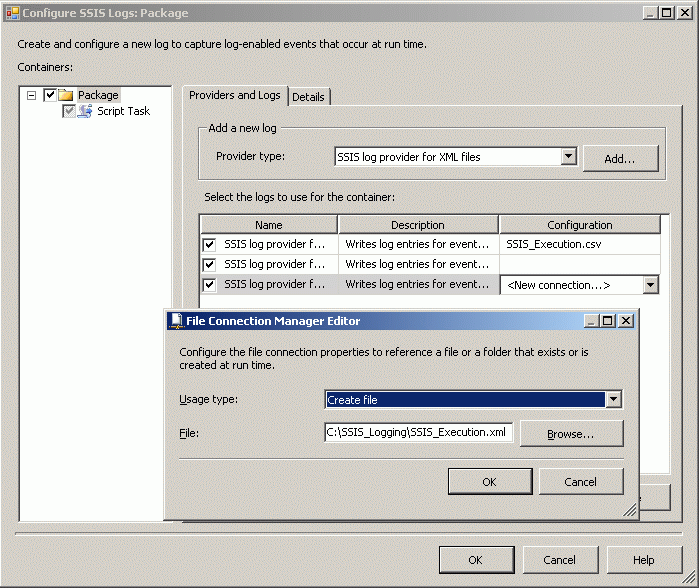Maximize the File Connection Manager Editor dialog

click(609, 321)
